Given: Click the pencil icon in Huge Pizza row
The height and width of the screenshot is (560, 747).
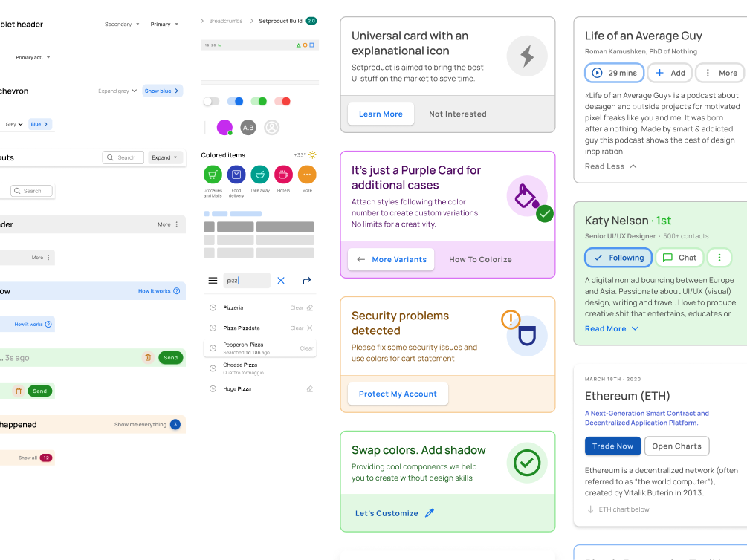Looking at the screenshot, I should 310,389.
